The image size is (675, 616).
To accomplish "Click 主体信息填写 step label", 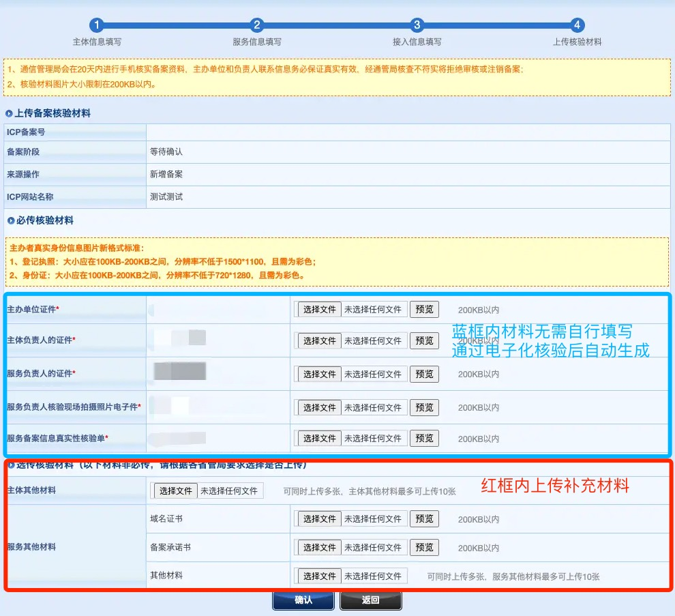I will point(97,42).
